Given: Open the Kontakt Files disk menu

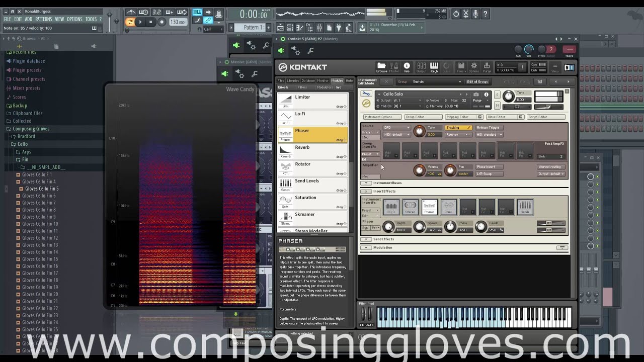Looking at the screenshot, I should tap(461, 67).
